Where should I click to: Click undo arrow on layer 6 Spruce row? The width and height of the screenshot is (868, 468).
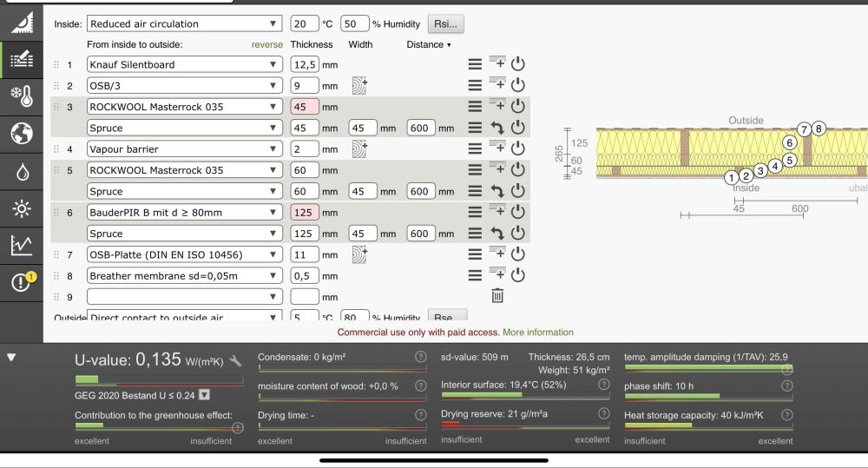tap(497, 234)
